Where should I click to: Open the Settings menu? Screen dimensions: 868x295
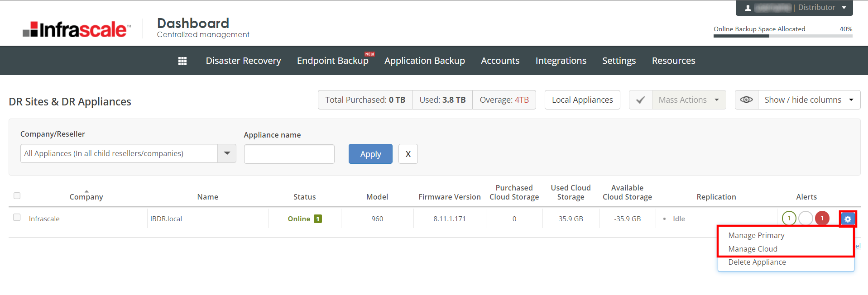tap(619, 61)
